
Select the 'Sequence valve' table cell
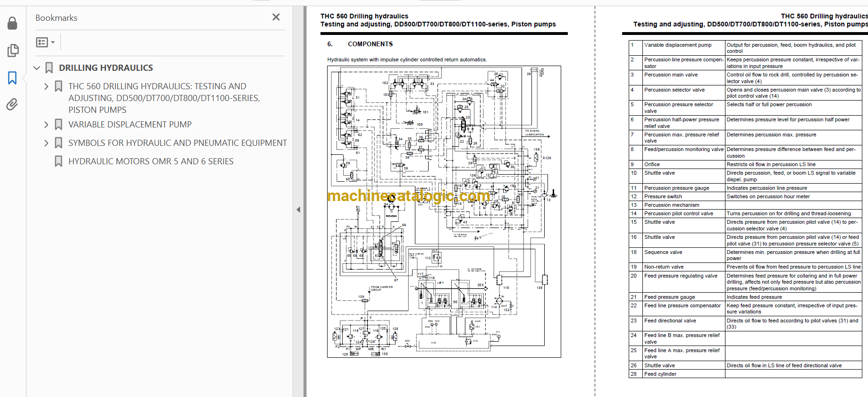coord(683,255)
